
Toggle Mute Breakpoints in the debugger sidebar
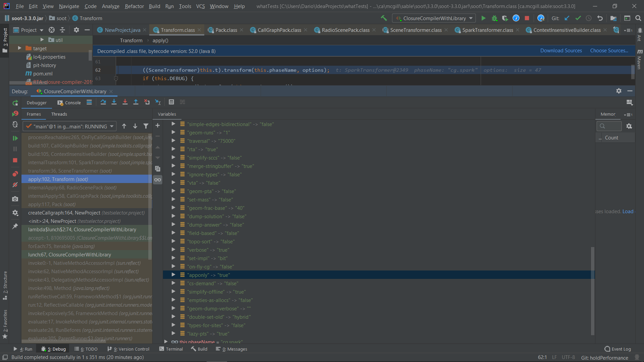(x=15, y=185)
